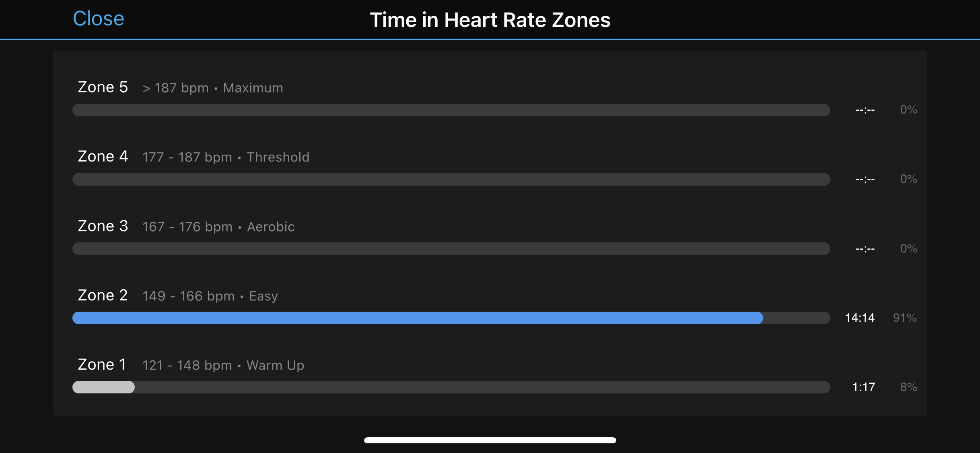Viewport: 980px width, 453px height.
Task: Click the '177 - 187 bpm • Threshold' text
Action: [226, 157]
